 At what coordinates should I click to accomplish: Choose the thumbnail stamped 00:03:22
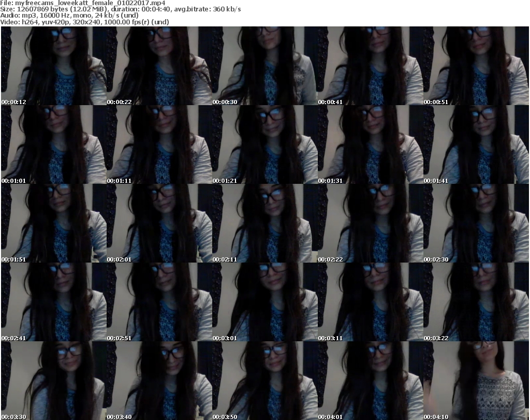pyautogui.click(x=476, y=302)
